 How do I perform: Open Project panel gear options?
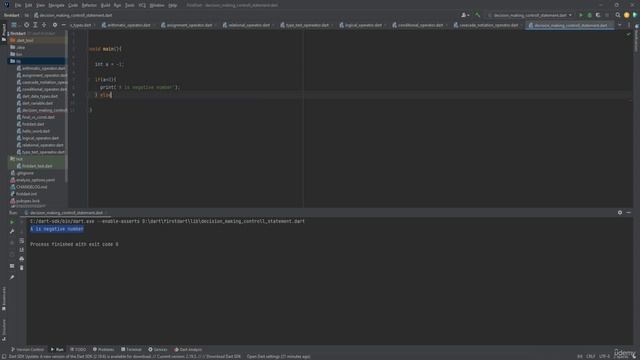click(55, 25)
